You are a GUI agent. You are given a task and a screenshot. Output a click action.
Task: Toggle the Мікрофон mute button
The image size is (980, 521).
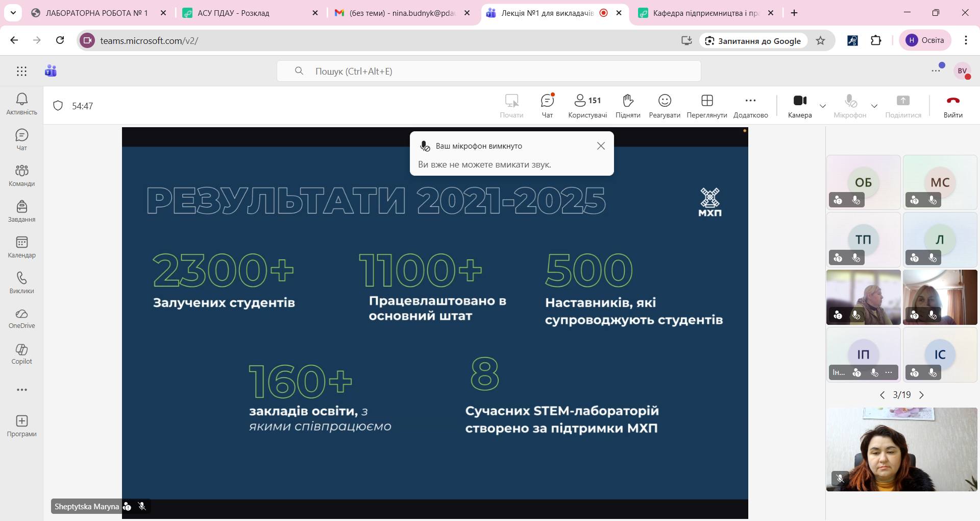tap(850, 106)
